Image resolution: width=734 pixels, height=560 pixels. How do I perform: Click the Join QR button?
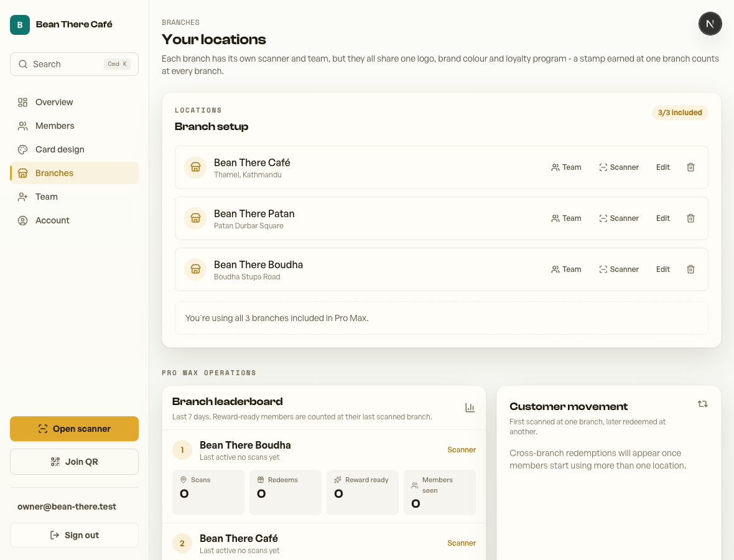point(74,462)
